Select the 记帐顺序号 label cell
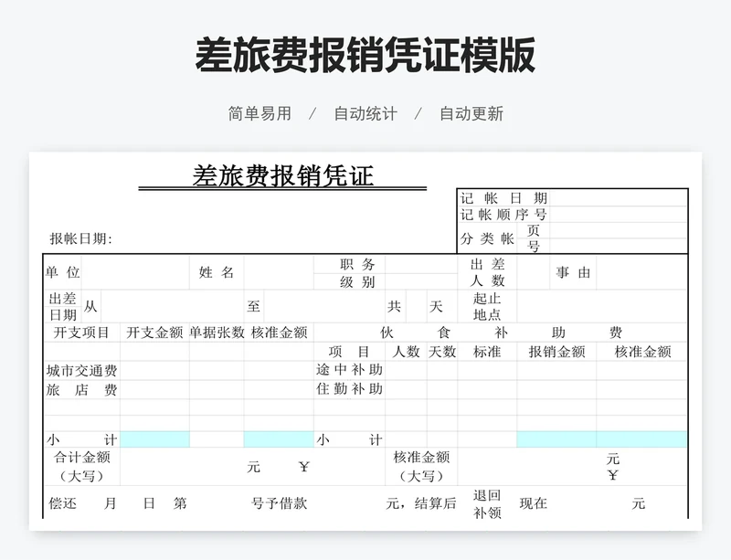731x560 pixels. coord(503,215)
